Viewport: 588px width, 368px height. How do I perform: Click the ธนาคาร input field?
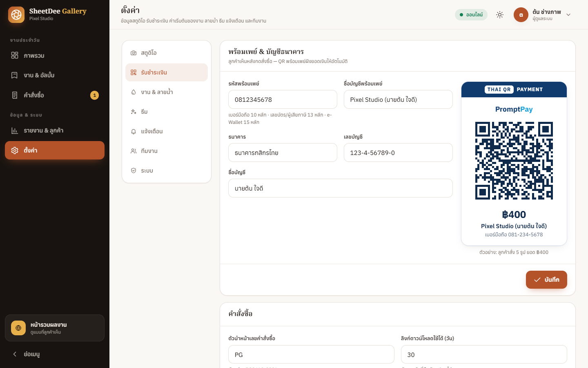(x=283, y=153)
